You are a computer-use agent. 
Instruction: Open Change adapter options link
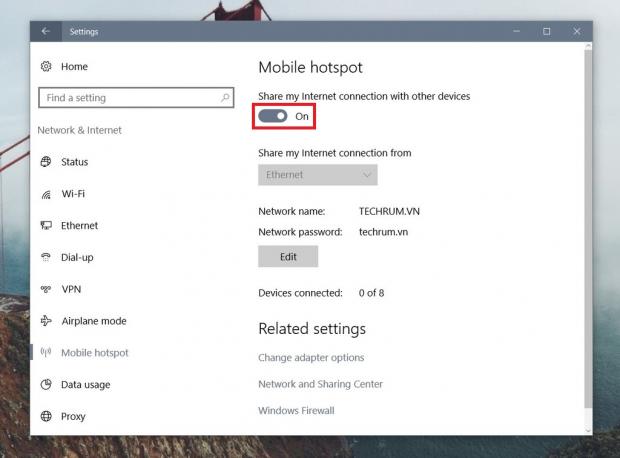pos(311,358)
